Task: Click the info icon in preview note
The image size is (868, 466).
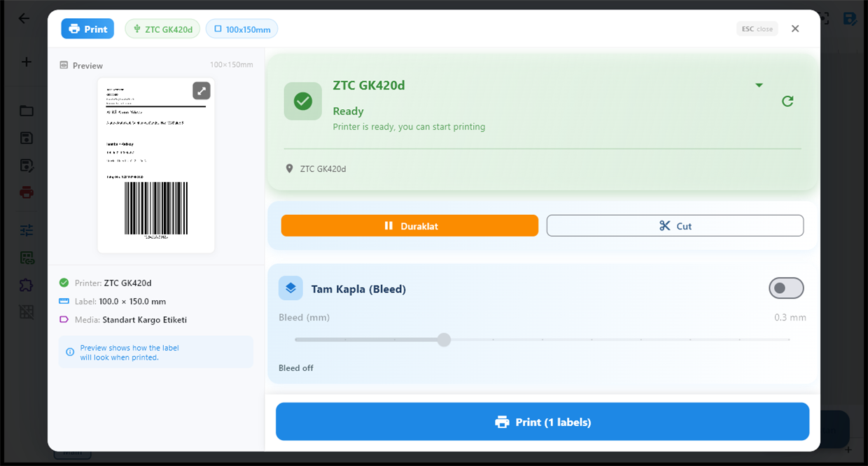Action: [70, 352]
